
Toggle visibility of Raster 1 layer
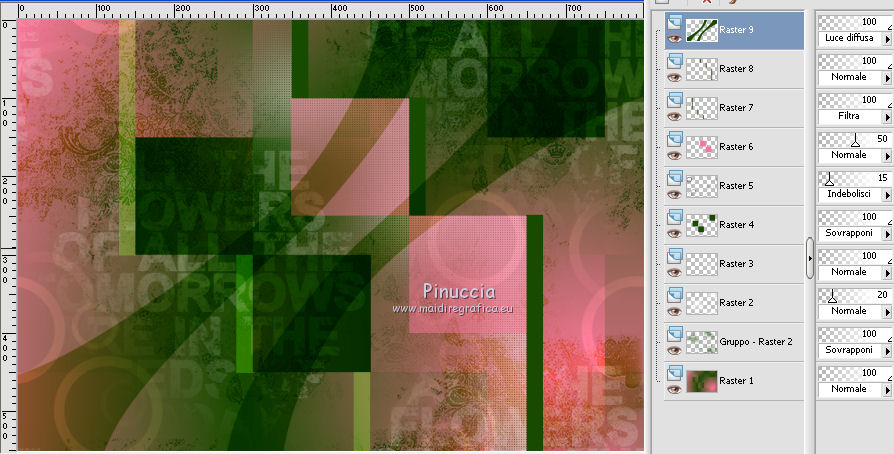674,390
